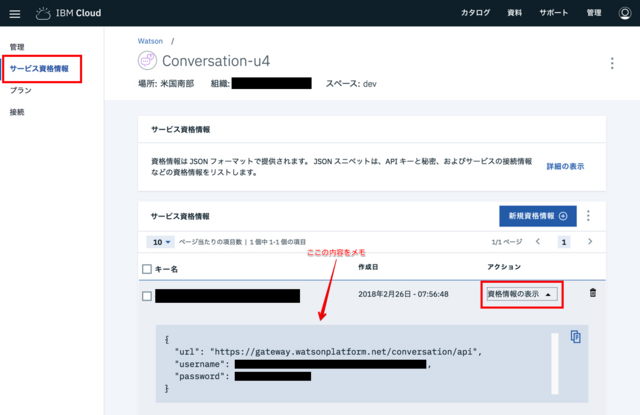Open 管理 in top navigation
The image size is (640, 415).
[594, 13]
